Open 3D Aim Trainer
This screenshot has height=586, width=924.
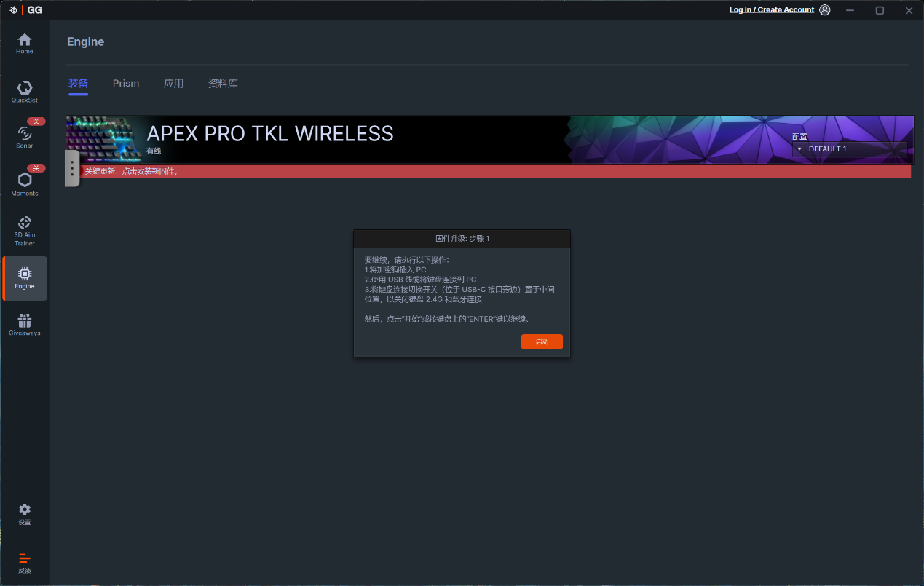[25, 231]
